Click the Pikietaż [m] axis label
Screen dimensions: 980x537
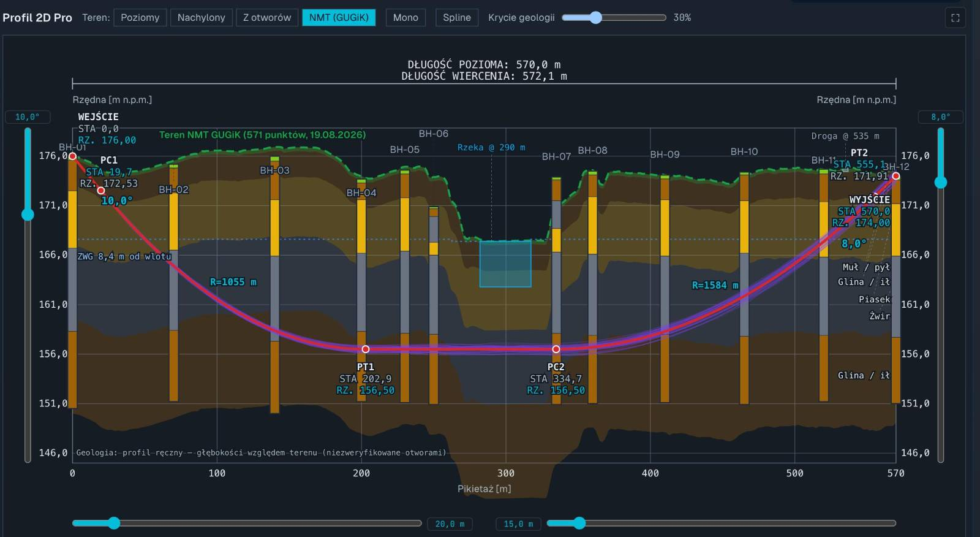484,489
